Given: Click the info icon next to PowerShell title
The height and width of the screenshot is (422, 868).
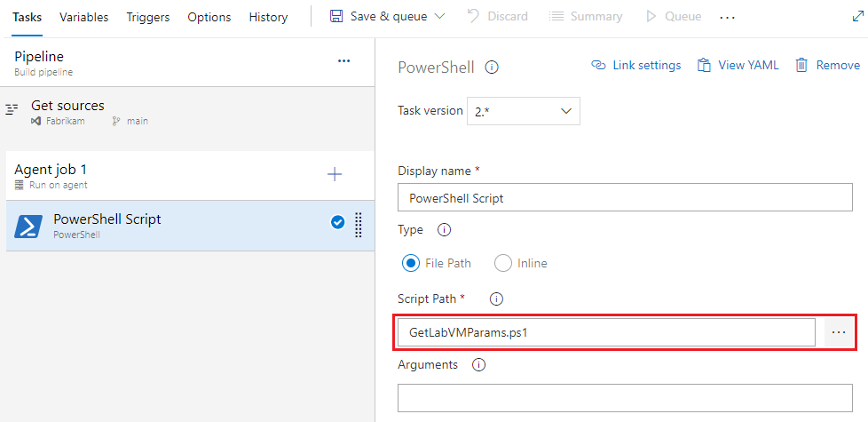Looking at the screenshot, I should [493, 67].
